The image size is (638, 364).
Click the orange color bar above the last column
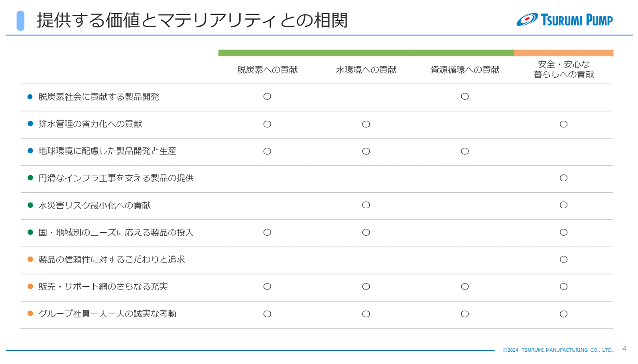pyautogui.click(x=563, y=53)
